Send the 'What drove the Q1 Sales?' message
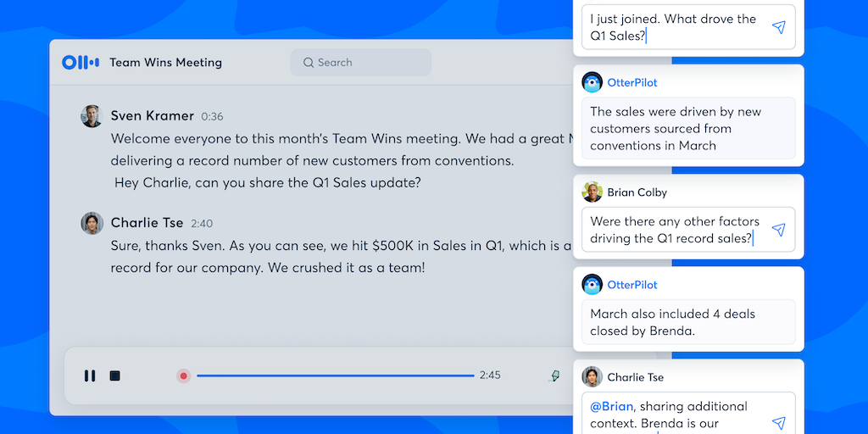 click(778, 27)
